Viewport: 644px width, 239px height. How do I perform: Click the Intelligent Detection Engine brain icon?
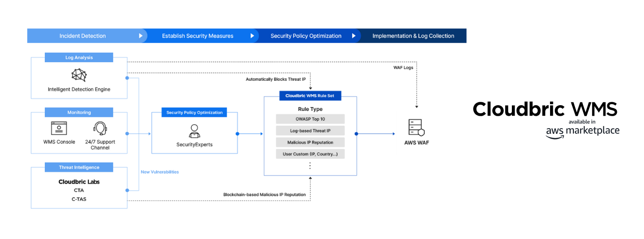(x=79, y=75)
